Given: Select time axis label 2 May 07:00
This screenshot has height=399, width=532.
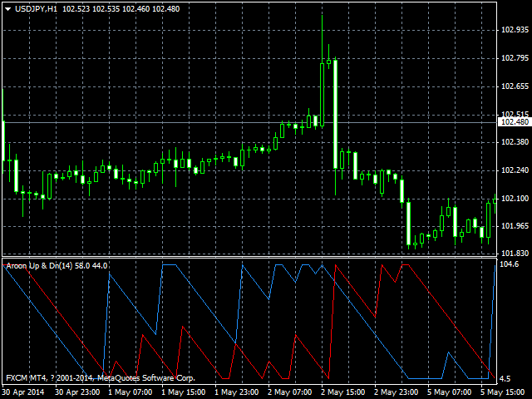Looking at the screenshot, I should (x=290, y=392).
